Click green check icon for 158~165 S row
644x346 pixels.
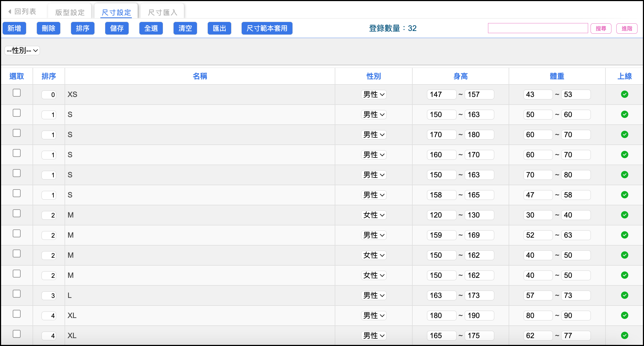tap(624, 195)
